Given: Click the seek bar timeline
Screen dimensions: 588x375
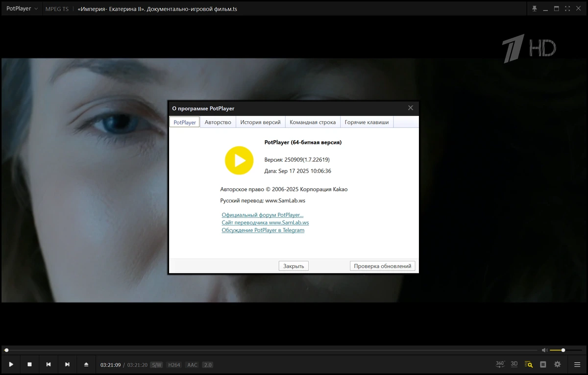Looking at the screenshot, I should click(x=271, y=350).
